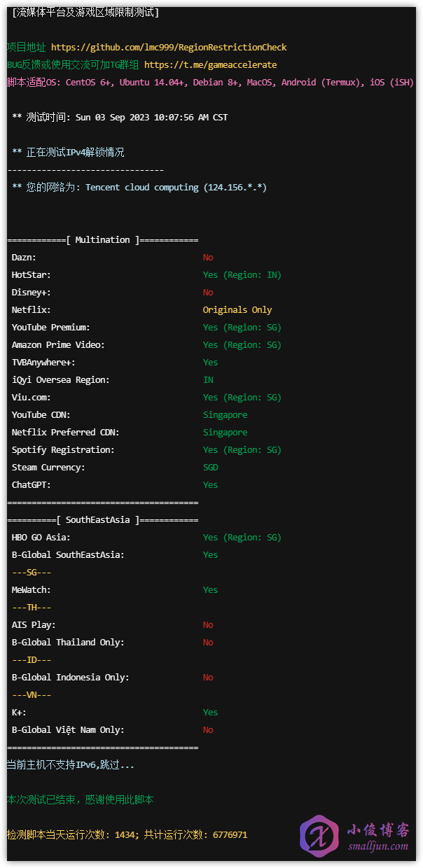The height and width of the screenshot is (868, 423).
Task: Select the ---VN--- subsection marker
Action: click(32, 695)
